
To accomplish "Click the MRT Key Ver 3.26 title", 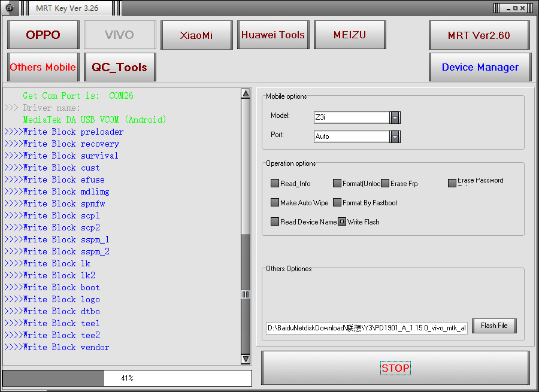I will (67, 8).
